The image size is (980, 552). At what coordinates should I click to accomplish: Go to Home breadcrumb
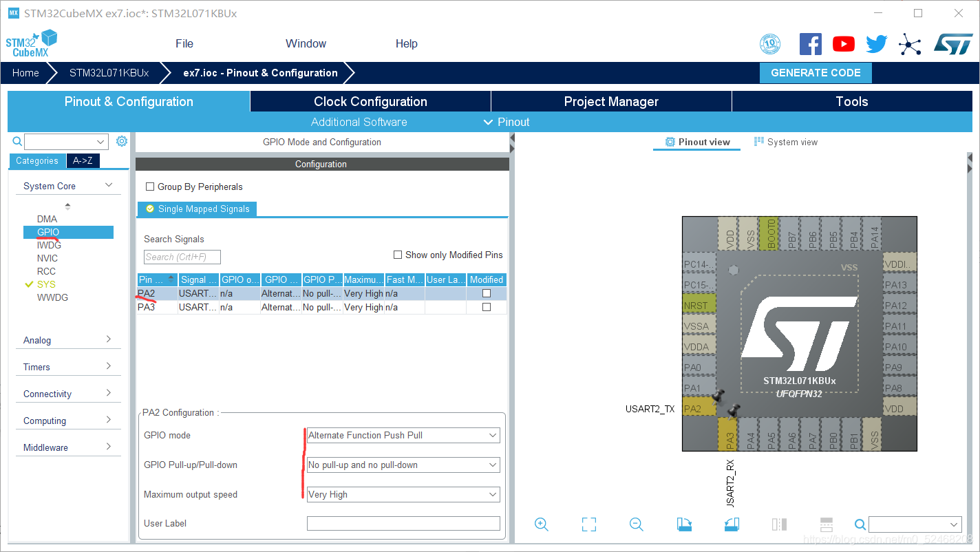[25, 73]
